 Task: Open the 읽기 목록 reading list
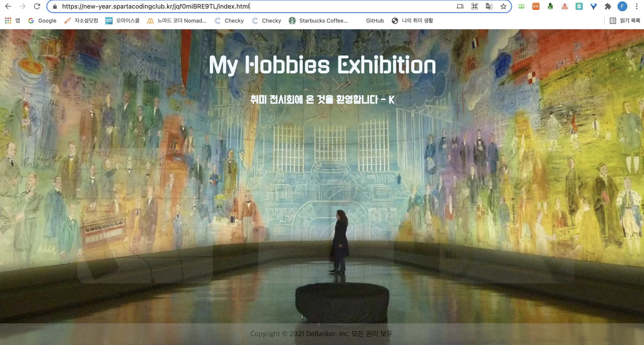[x=625, y=21]
